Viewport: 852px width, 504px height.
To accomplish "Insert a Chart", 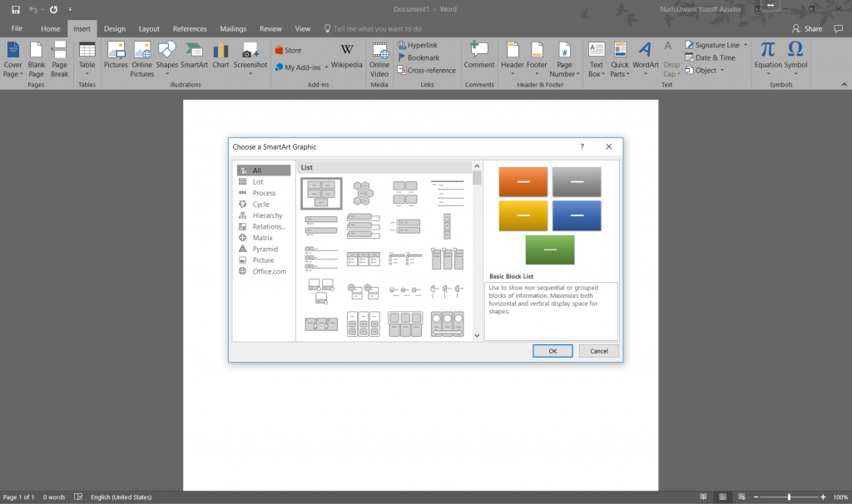I will (x=220, y=58).
